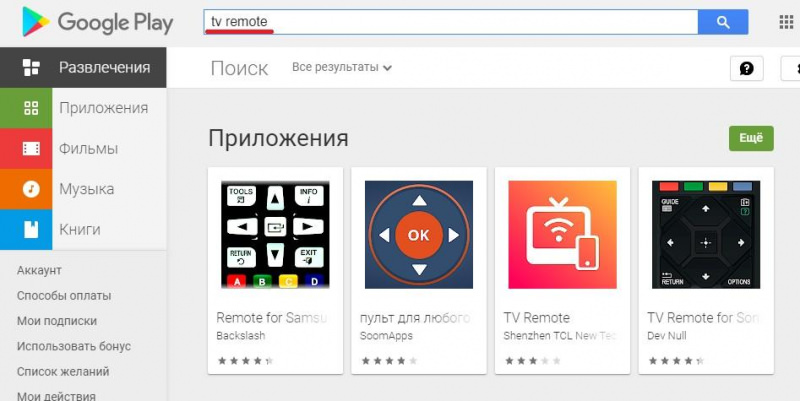
Task: Open Remote for Samsung app thumbnail
Action: coord(276,234)
